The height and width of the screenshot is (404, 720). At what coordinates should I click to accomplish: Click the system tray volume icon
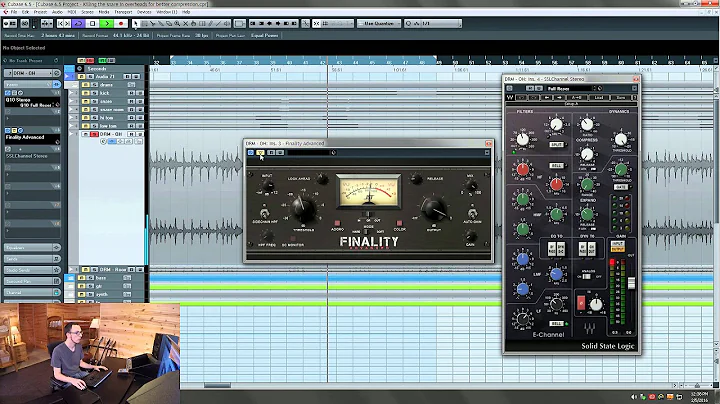[x=634, y=397]
